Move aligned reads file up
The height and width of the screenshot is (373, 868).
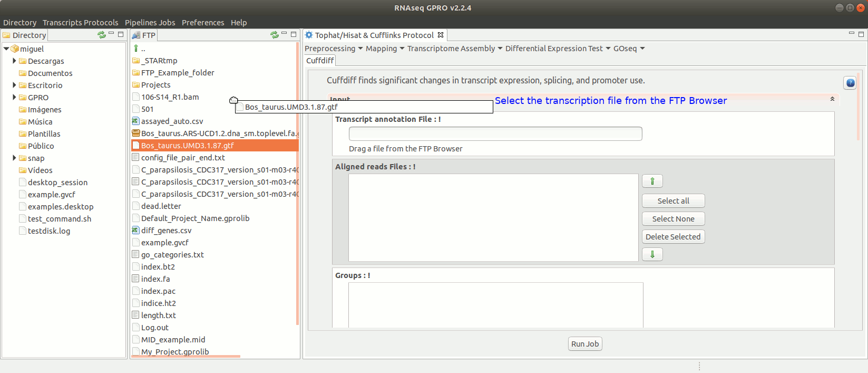(x=652, y=181)
